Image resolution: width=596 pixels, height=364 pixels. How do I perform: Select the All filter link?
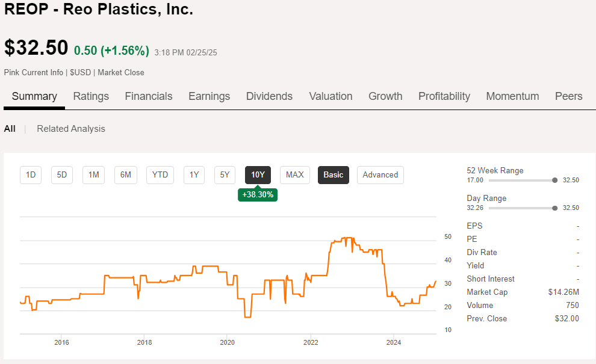point(10,129)
